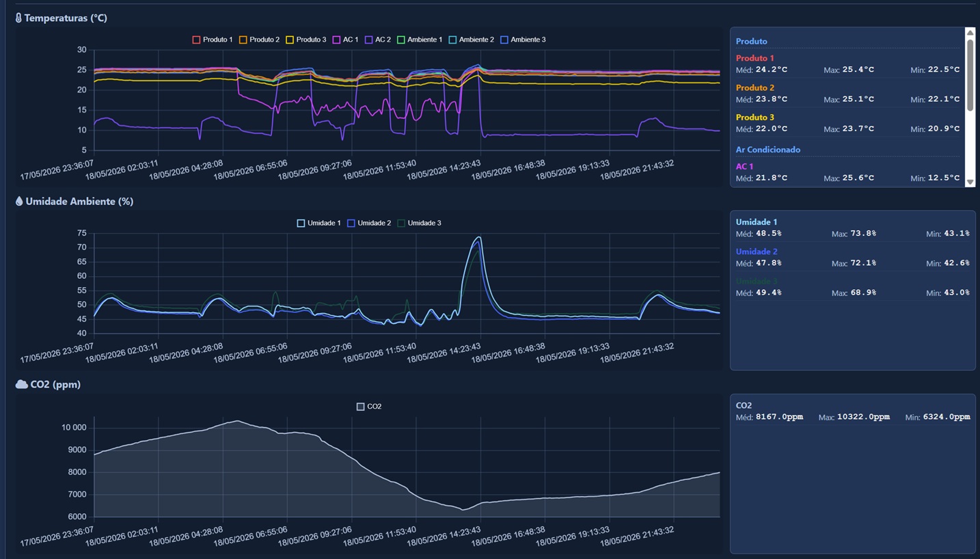Click CO2 min value 6324.0ppm

pos(947,417)
